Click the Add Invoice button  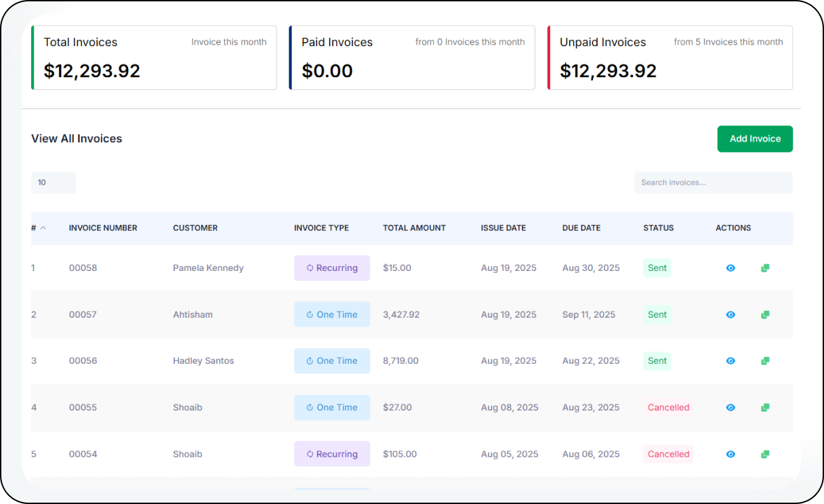pos(755,139)
